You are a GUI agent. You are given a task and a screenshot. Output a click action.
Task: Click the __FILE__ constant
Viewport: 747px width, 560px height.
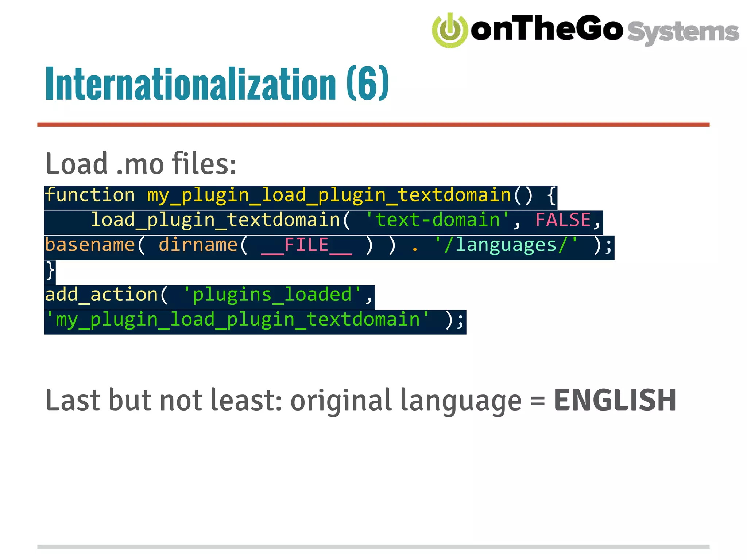tap(306, 245)
